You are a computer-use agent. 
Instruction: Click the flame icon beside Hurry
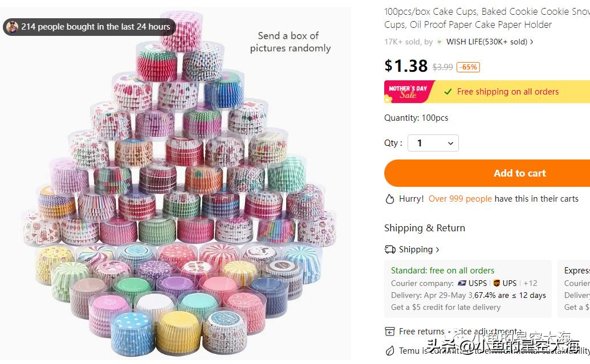tap(390, 199)
